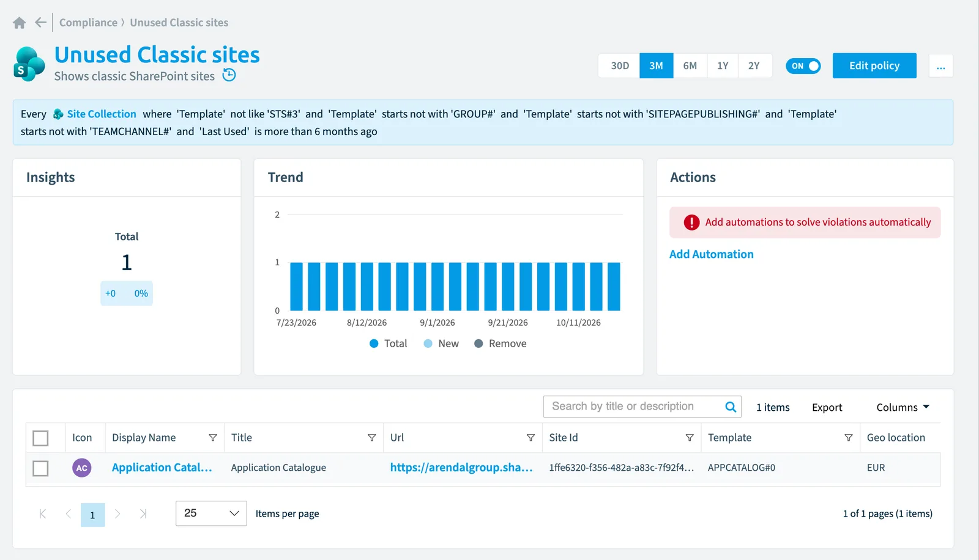Image resolution: width=979 pixels, height=560 pixels.
Task: Check the Application Catalogue row checkbox
Action: pos(40,468)
